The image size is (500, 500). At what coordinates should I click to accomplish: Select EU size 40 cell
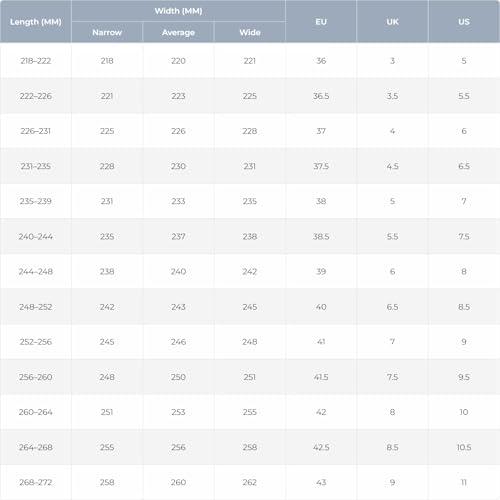pos(321,307)
